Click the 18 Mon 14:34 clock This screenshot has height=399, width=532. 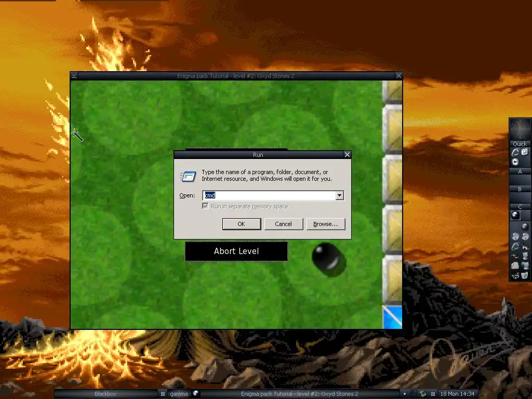[457, 394]
